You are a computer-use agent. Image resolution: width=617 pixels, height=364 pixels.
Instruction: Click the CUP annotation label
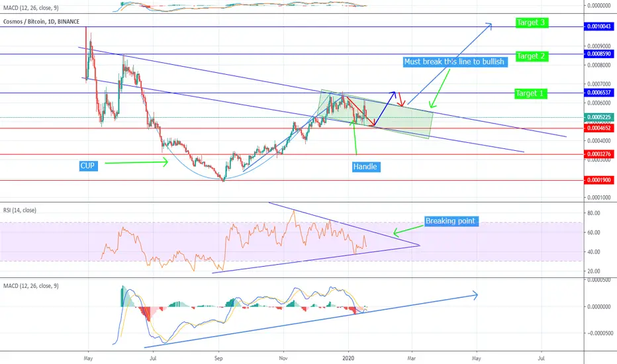(x=87, y=165)
